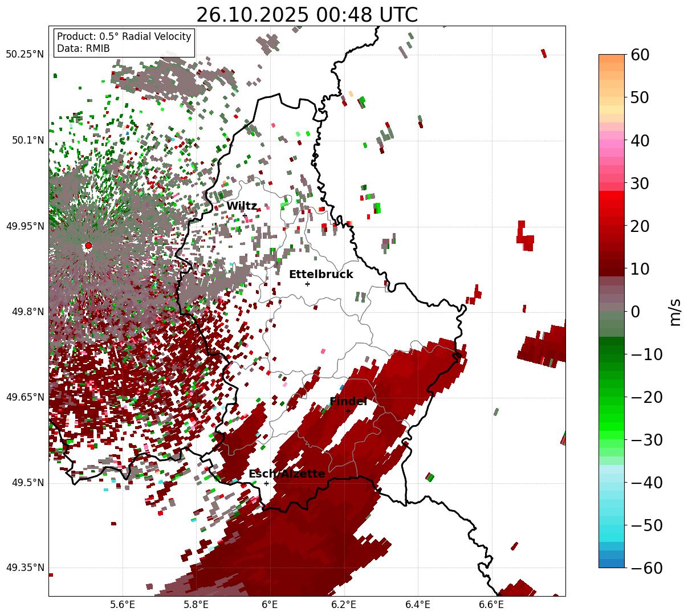Click the 49.65°N latitude tick label
The image size is (688, 616).
[25, 397]
